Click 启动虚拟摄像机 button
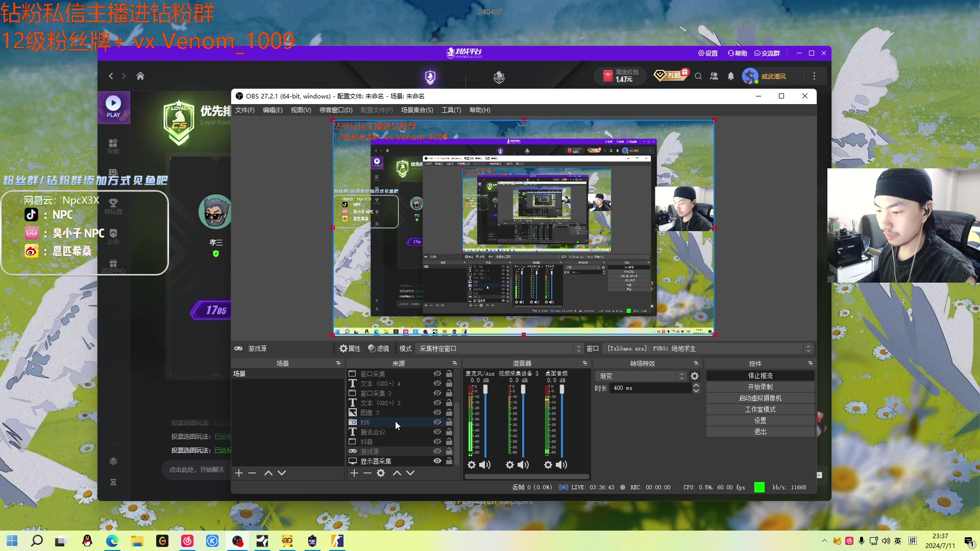Viewport: 980px width, 551px height. coord(761,398)
